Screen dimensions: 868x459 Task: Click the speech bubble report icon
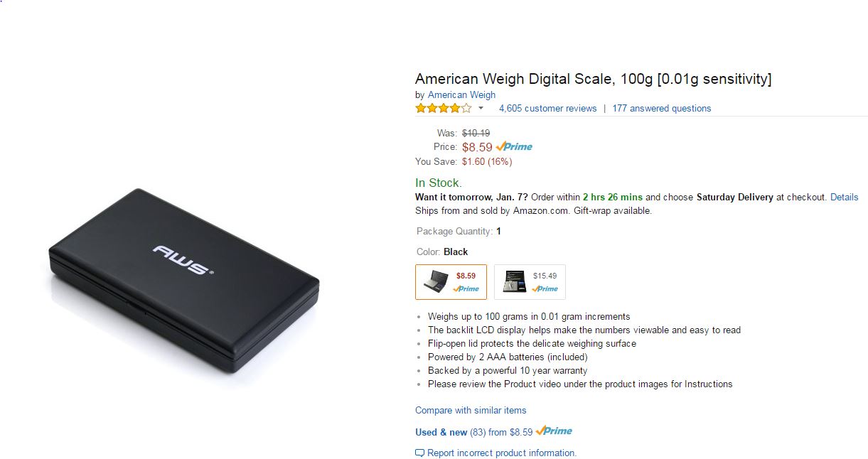click(419, 453)
